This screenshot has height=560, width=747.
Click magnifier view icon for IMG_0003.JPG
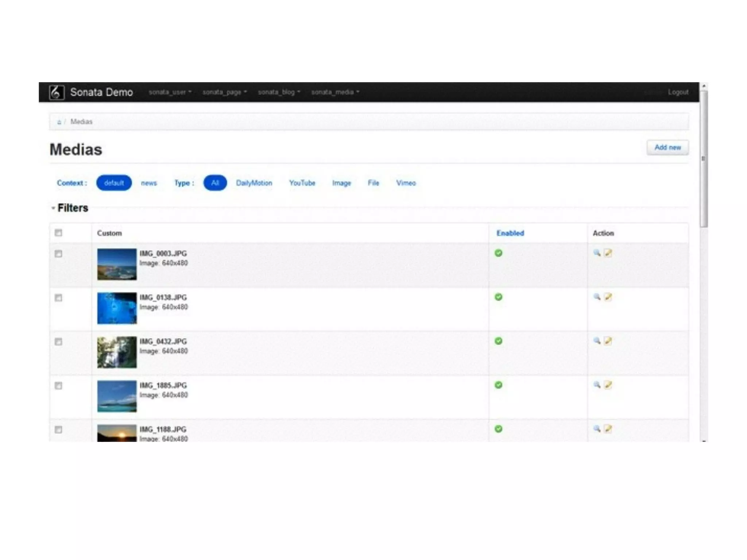point(597,253)
